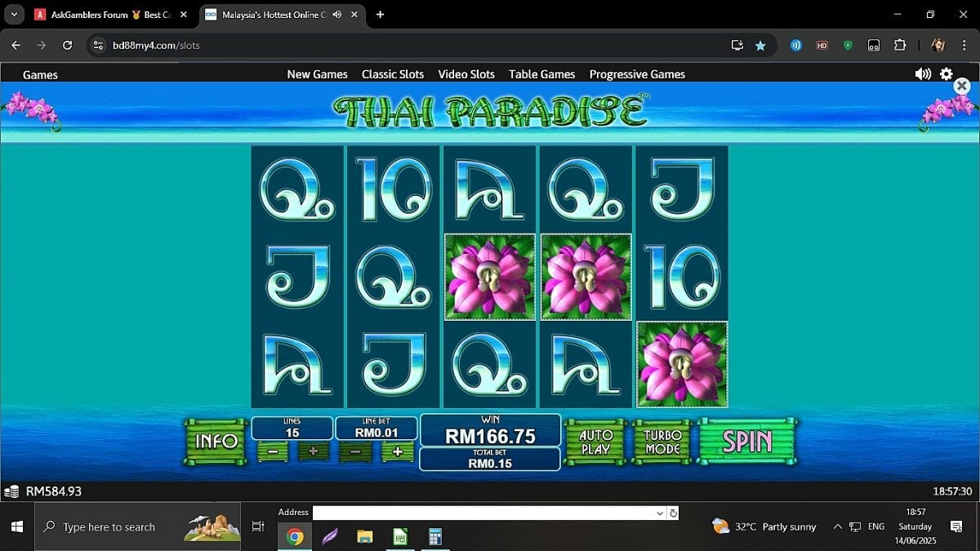Viewport: 980px width, 551px height.
Task: Go forward in browser history
Action: (42, 46)
